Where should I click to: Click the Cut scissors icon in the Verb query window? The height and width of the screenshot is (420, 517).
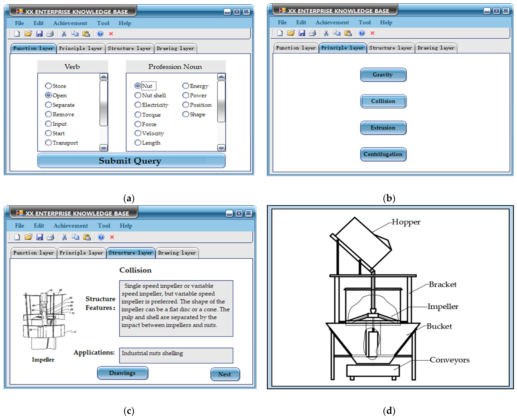(x=64, y=34)
